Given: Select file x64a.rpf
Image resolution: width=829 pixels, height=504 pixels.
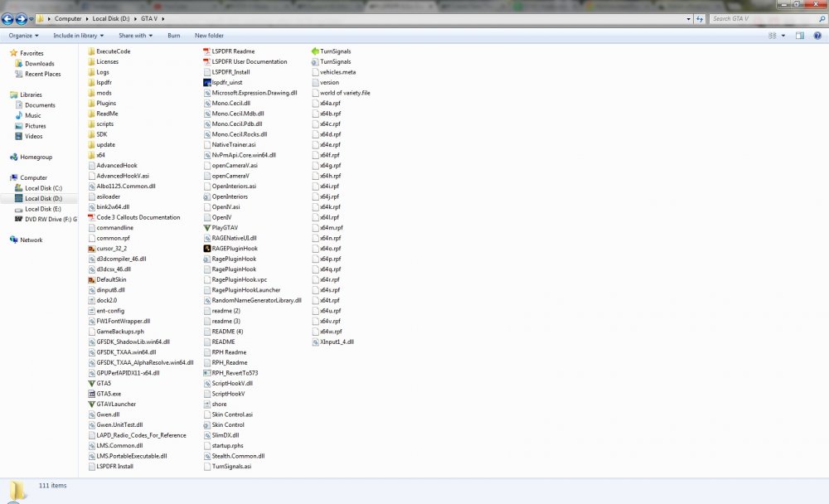Looking at the screenshot, I should [326, 103].
